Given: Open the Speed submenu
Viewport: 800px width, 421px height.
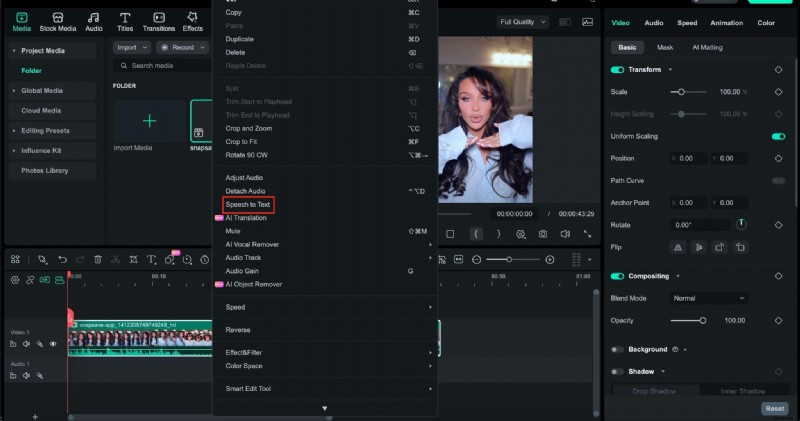Looking at the screenshot, I should pos(325,307).
